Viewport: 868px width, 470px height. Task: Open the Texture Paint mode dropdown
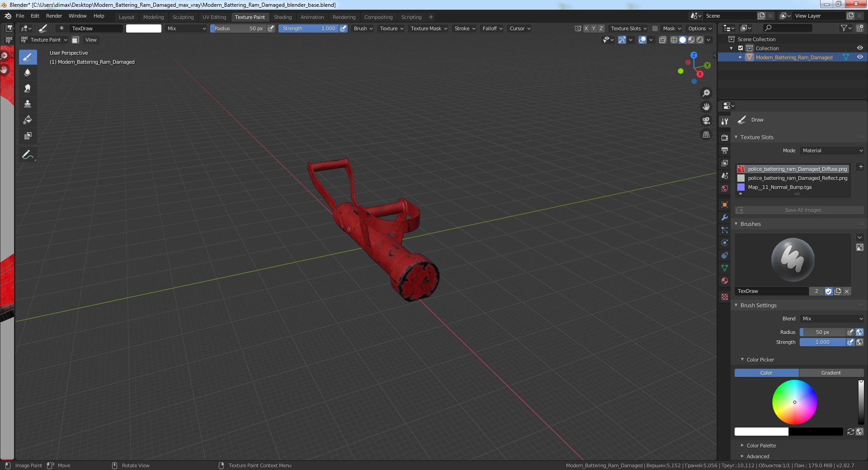click(x=44, y=40)
